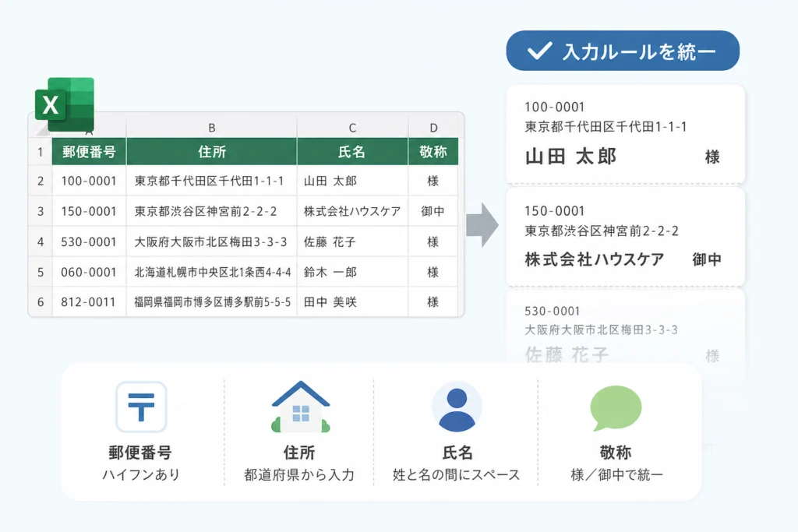Select row header 6
Viewport: 798px width, 532px height.
41,302
